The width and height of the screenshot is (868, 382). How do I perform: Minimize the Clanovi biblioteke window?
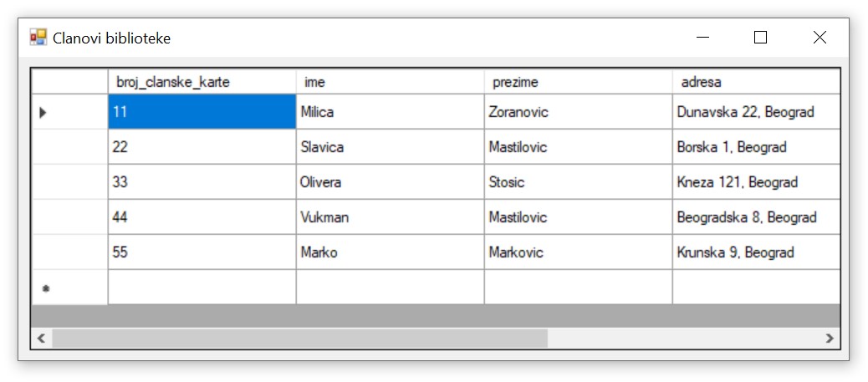[702, 38]
